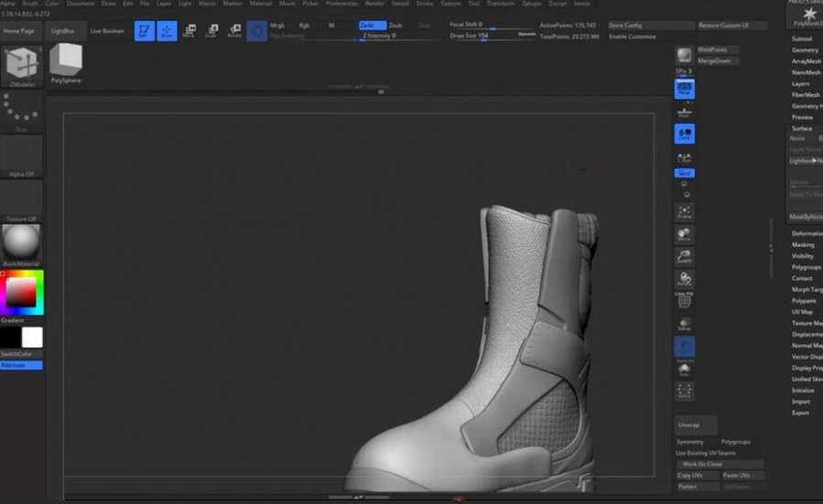The height and width of the screenshot is (504, 823).
Task: Click the Move canvas navigation button
Action: pyautogui.click(x=685, y=235)
